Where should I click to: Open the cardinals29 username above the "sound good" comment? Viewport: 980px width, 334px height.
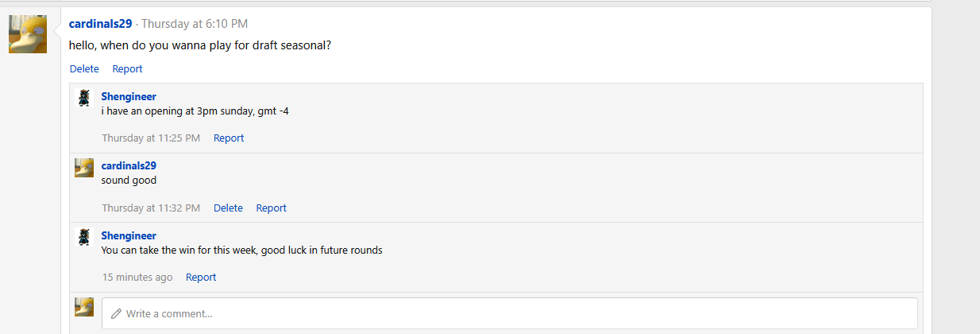(x=129, y=165)
